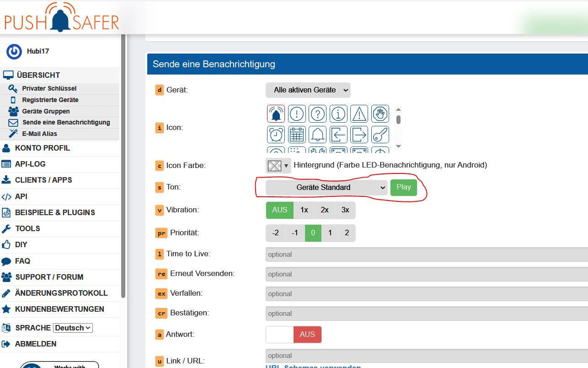The height and width of the screenshot is (368, 588).
Task: Focus the Link / URL field
Action: point(427,356)
